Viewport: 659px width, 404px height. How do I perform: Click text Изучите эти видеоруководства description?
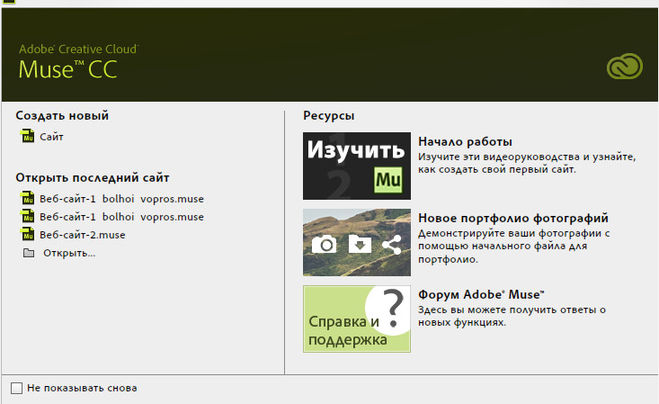(527, 163)
